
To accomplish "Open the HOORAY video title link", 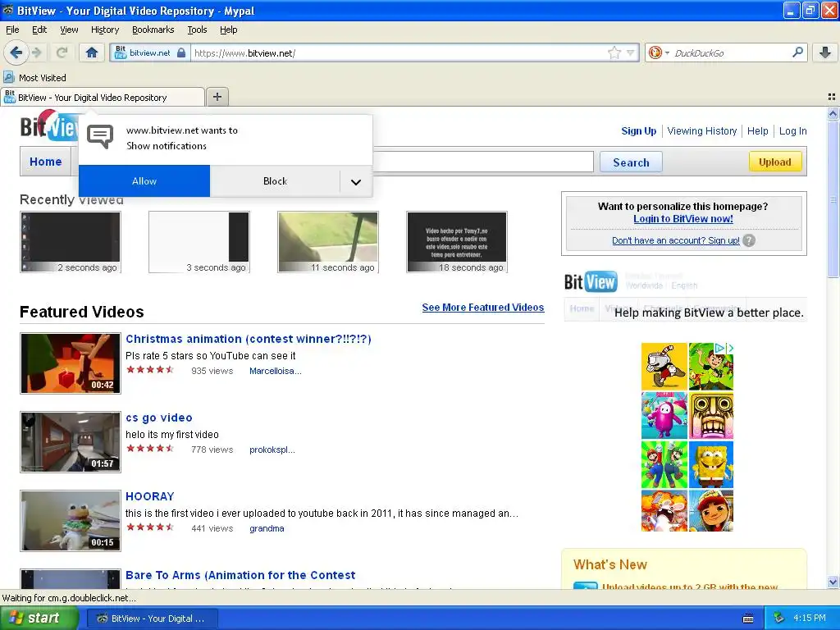I will pyautogui.click(x=150, y=496).
